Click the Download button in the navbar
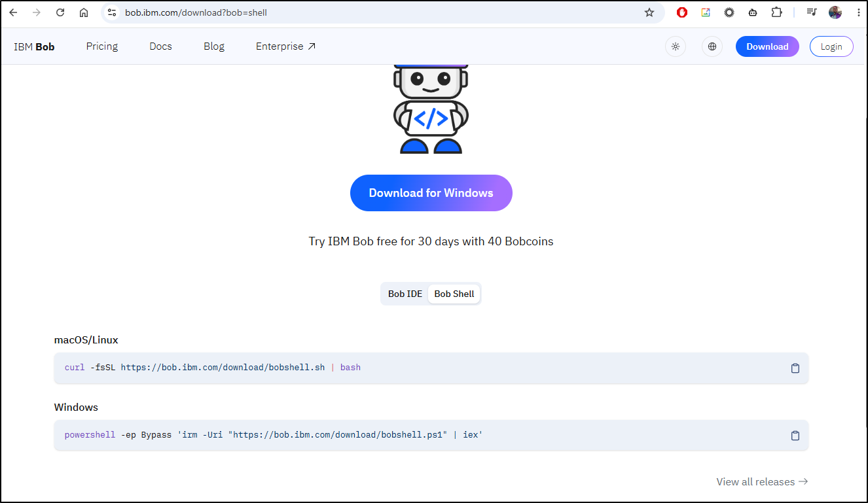 click(x=767, y=46)
